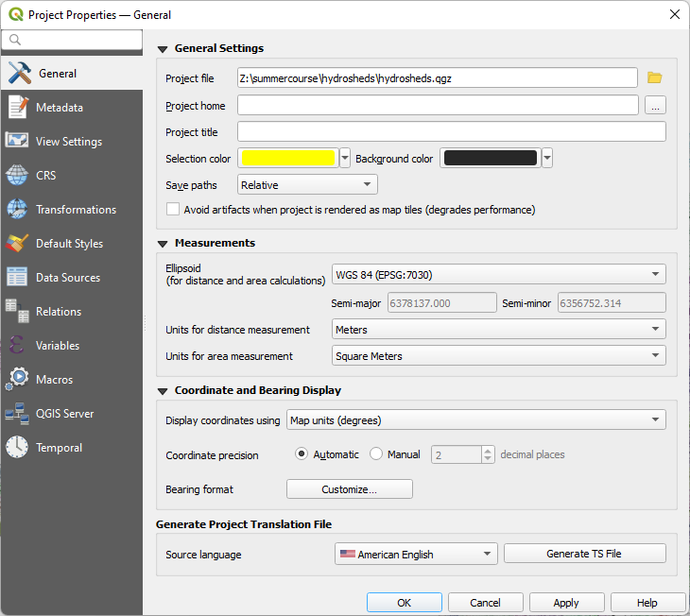The width and height of the screenshot is (690, 616).
Task: Click the settings search field
Action: click(x=72, y=40)
